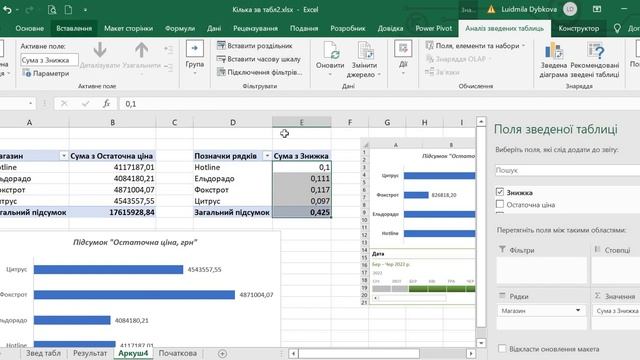Open the Магазин field dropdown in Рядки area
640x360 pixels.
[x=578, y=311]
